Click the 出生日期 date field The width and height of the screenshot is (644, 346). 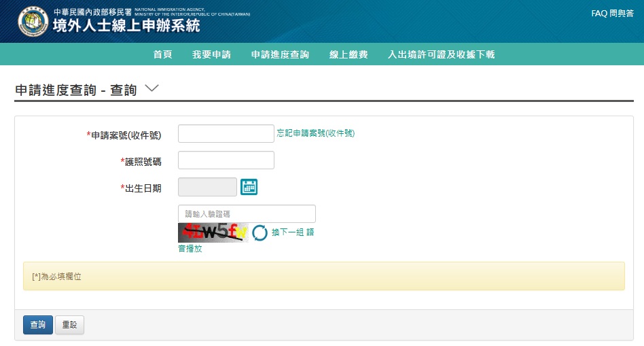(x=207, y=187)
